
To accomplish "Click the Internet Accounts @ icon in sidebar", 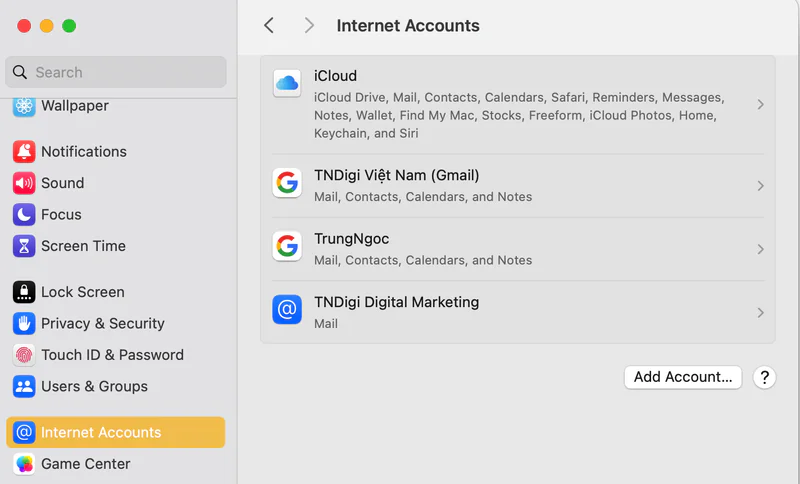I will click(24, 432).
